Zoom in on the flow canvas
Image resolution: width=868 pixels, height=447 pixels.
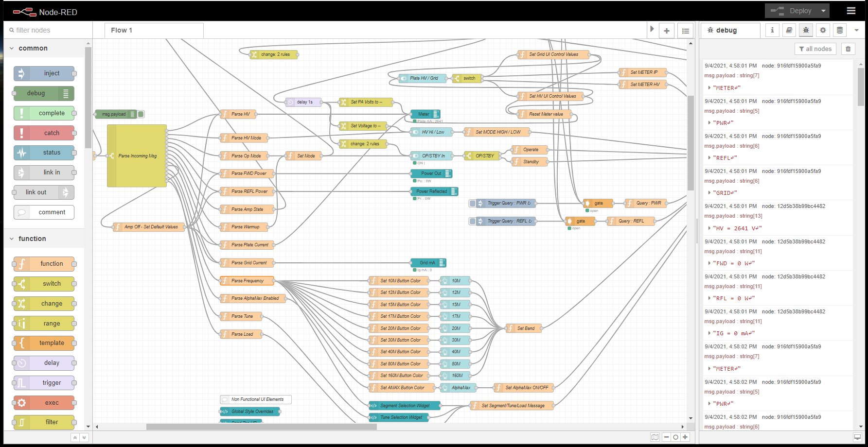click(x=685, y=437)
